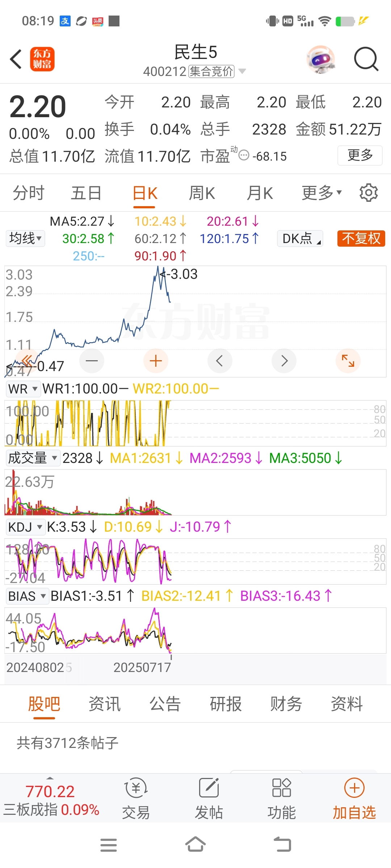Tap the 总值11.70亿 market cap

52,156
